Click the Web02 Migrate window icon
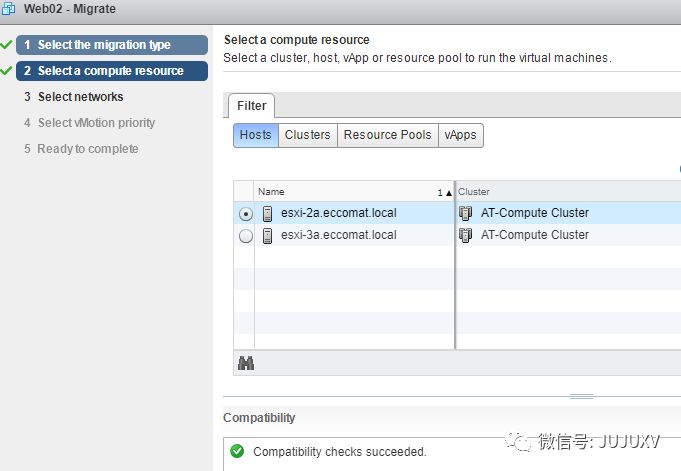 click(10, 9)
